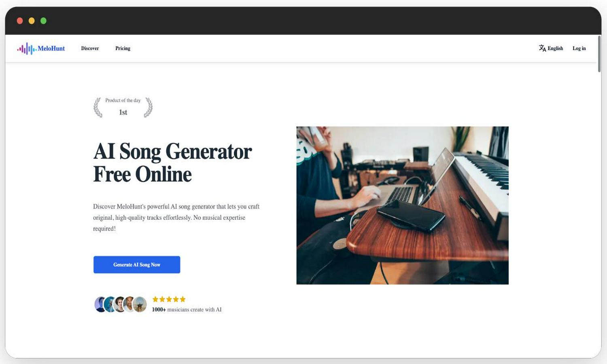Screen dimensions: 607x364
Task: Click the fifth gold rating star
Action: point(183,299)
